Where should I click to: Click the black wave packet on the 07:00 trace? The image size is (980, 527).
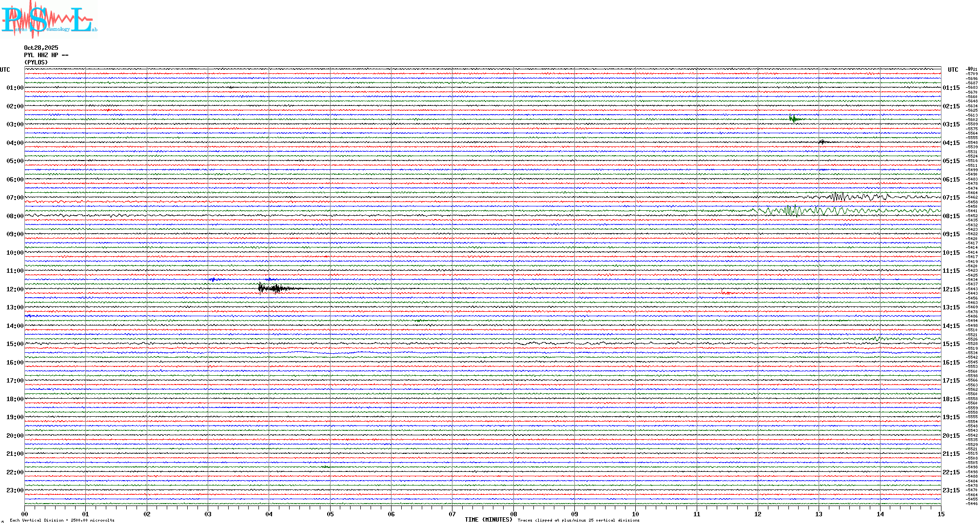[x=838, y=197]
